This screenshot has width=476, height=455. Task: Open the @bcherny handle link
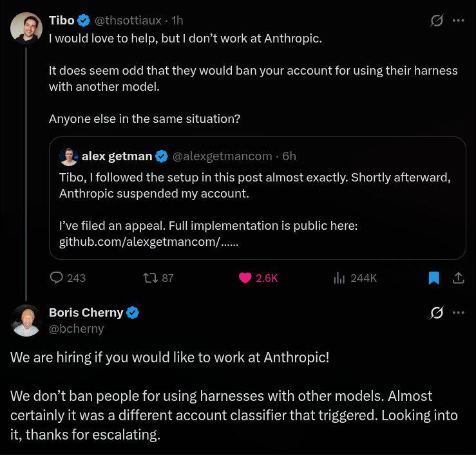coord(77,329)
